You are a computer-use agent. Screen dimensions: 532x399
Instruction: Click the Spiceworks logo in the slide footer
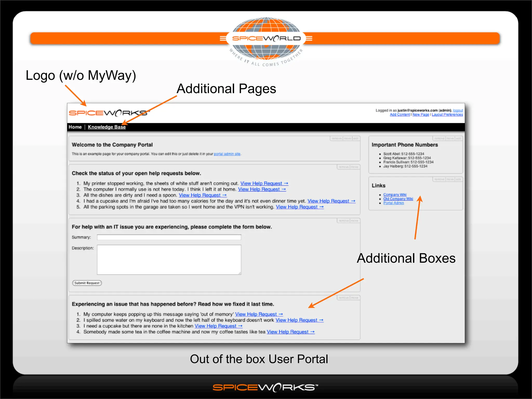265,387
